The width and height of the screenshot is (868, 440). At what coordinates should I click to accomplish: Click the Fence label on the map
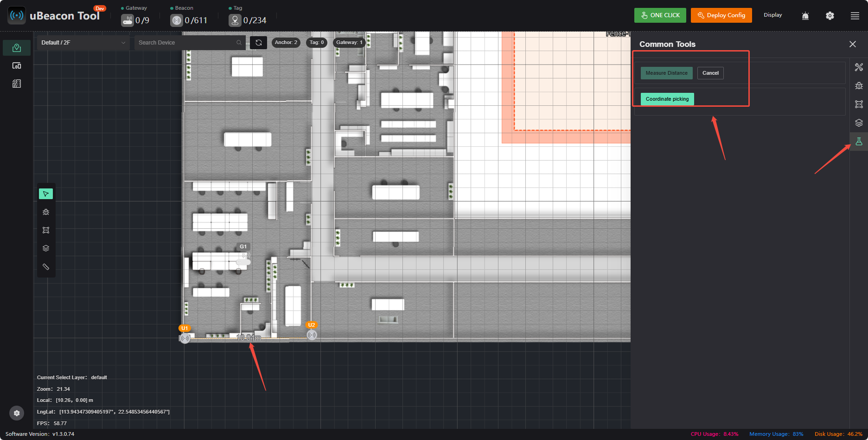pyautogui.click(x=618, y=33)
